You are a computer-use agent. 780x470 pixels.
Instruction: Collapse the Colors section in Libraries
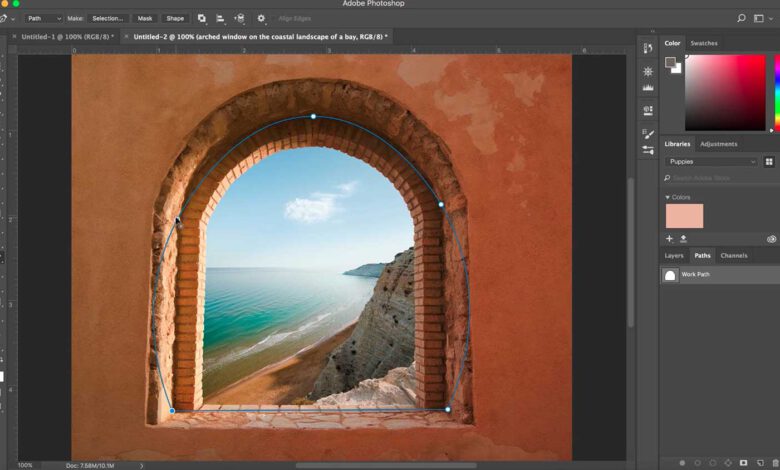(x=668, y=197)
